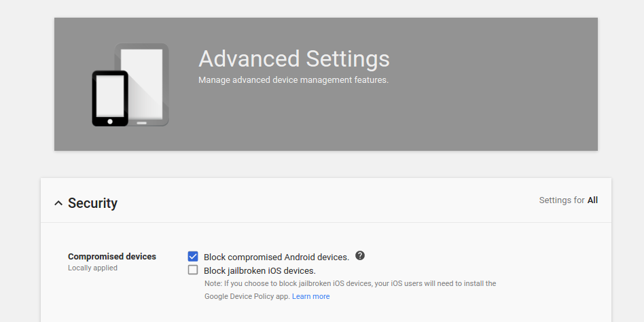Enable Block jailbroken iOS devices checkbox
The image size is (644, 322).
click(x=193, y=270)
